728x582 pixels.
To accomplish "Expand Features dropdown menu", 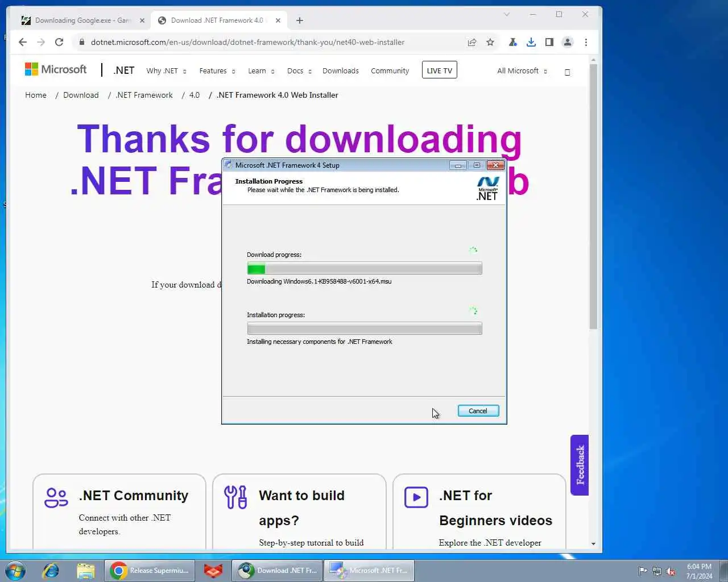I will tap(217, 71).
